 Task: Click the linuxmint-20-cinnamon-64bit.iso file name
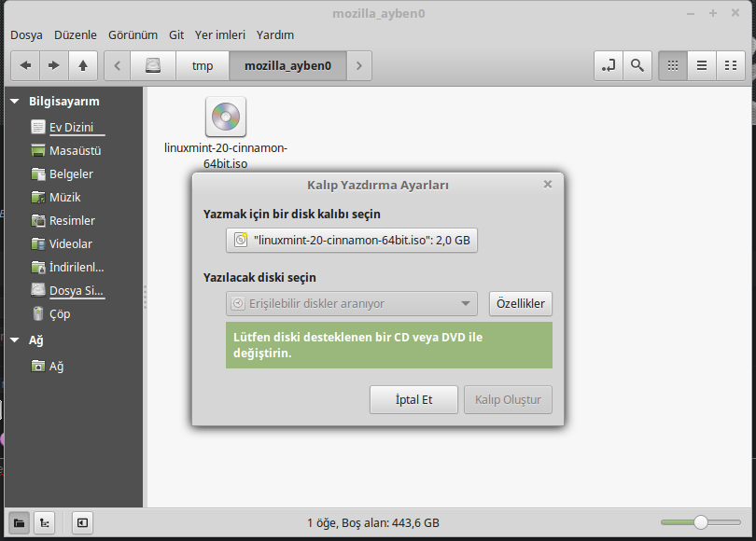pos(226,156)
